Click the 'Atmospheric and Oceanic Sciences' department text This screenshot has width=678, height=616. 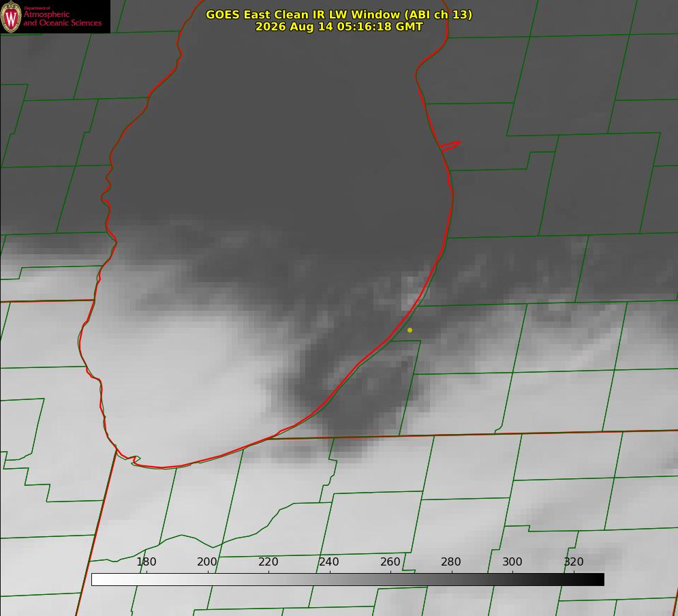[62, 18]
